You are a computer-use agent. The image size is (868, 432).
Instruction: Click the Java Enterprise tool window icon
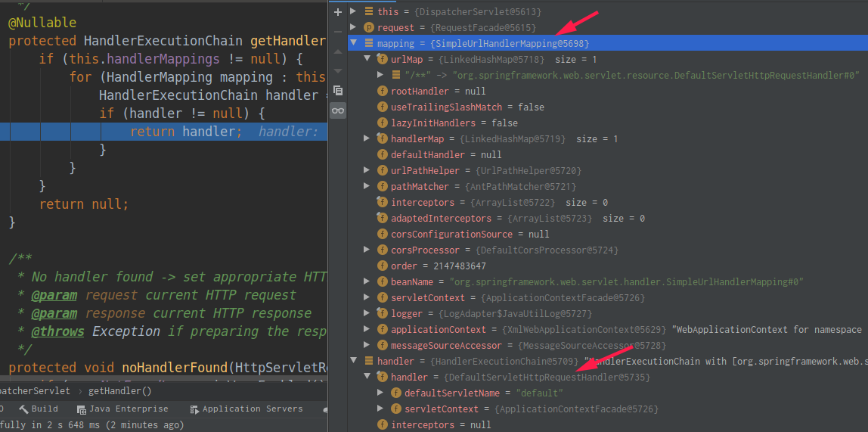(81, 409)
